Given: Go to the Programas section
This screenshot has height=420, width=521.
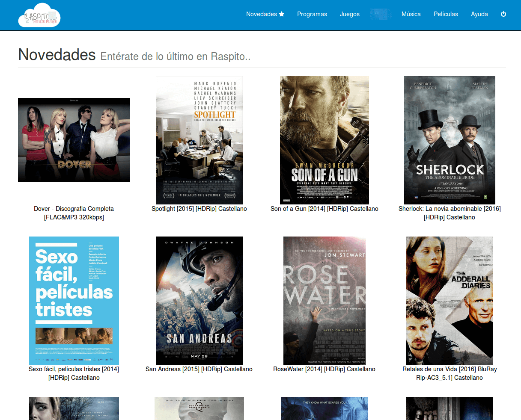Looking at the screenshot, I should [312, 14].
